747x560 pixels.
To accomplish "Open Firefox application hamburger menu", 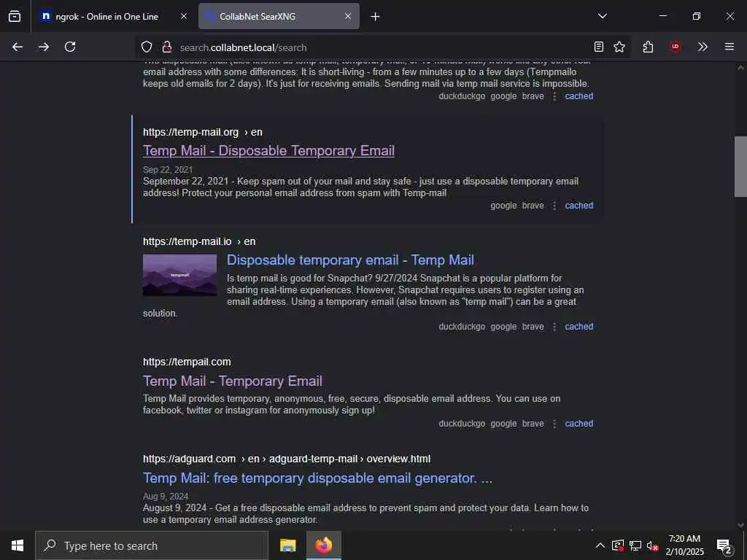I will coord(729,47).
